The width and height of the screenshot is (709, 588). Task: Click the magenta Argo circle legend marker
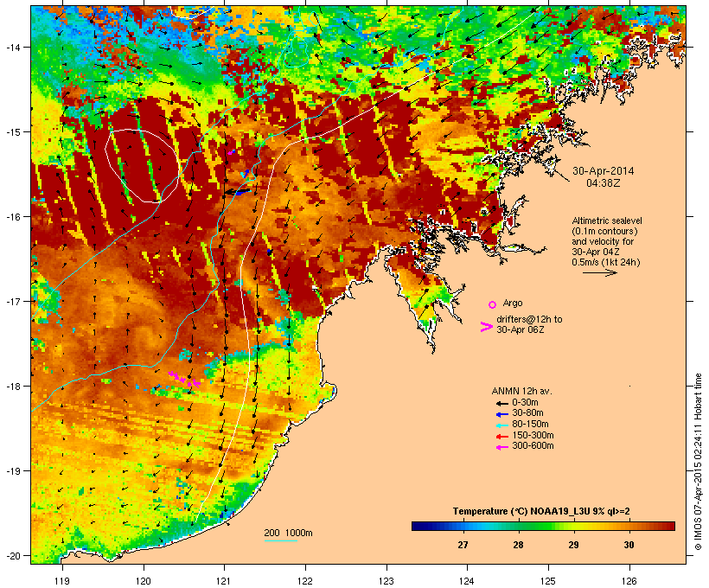pos(492,304)
